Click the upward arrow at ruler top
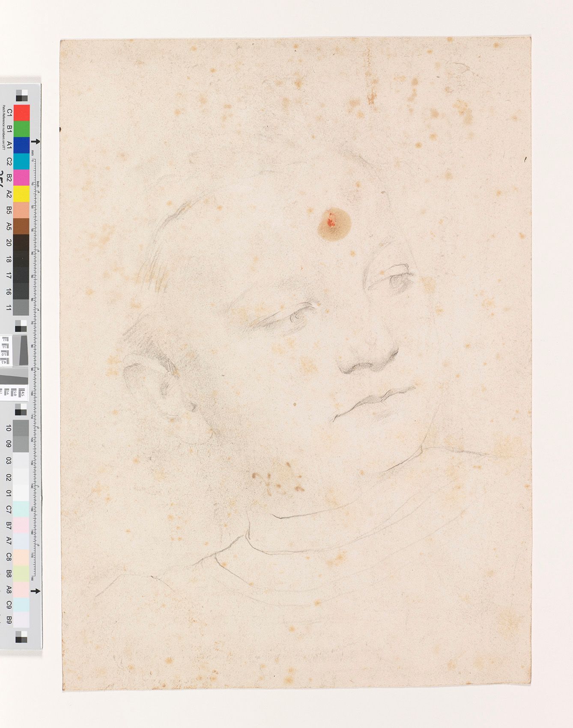 point(36,142)
